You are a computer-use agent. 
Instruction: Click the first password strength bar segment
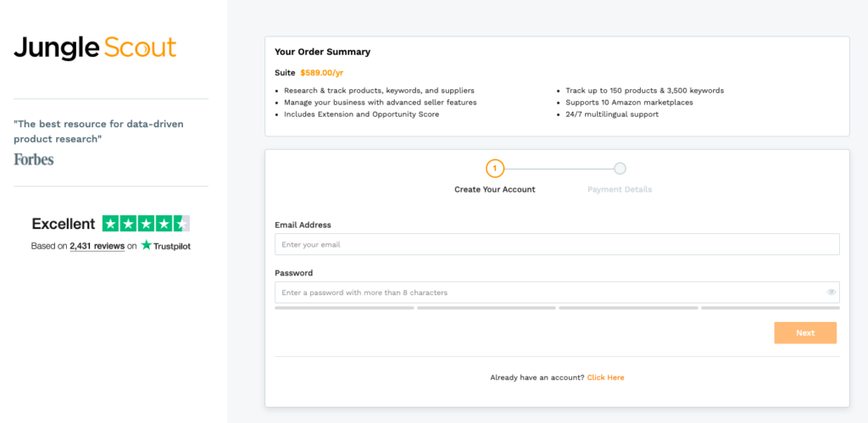tap(344, 308)
